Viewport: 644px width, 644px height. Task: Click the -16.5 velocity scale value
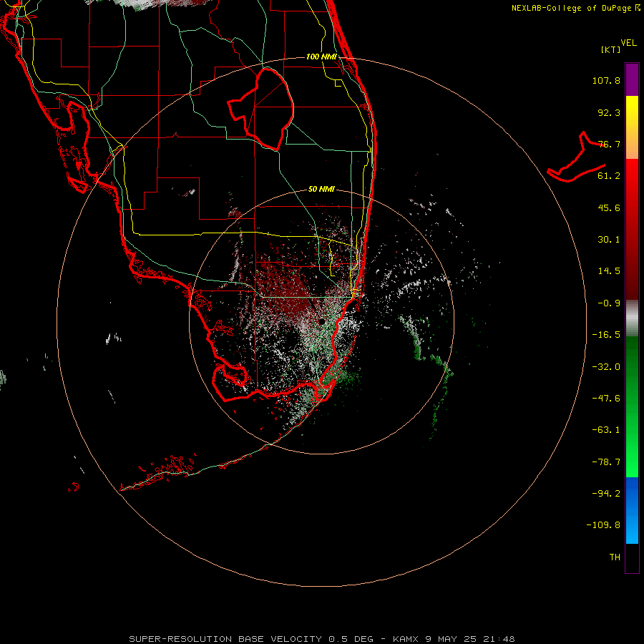pos(606,335)
